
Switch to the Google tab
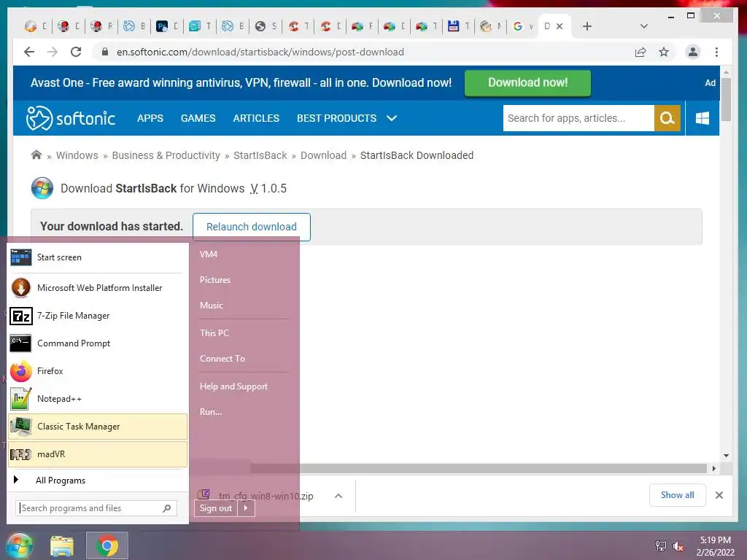click(522, 26)
